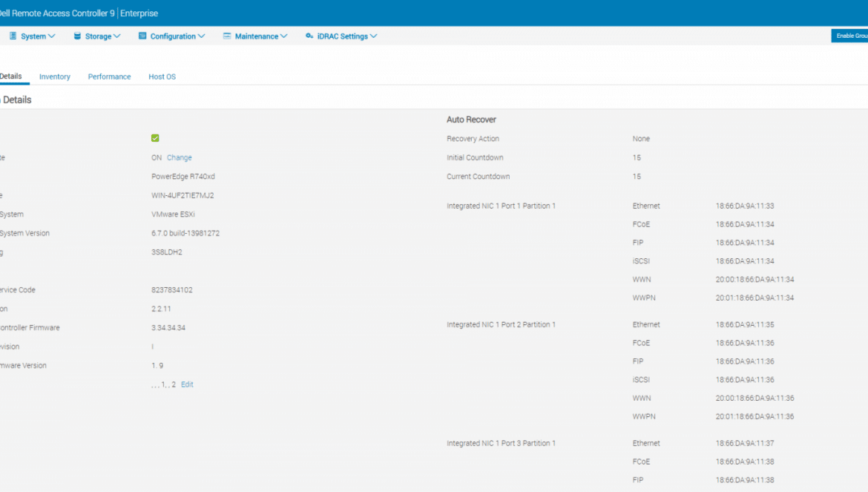Switch to the Host OS tab
The width and height of the screenshot is (868, 492).
tap(162, 77)
